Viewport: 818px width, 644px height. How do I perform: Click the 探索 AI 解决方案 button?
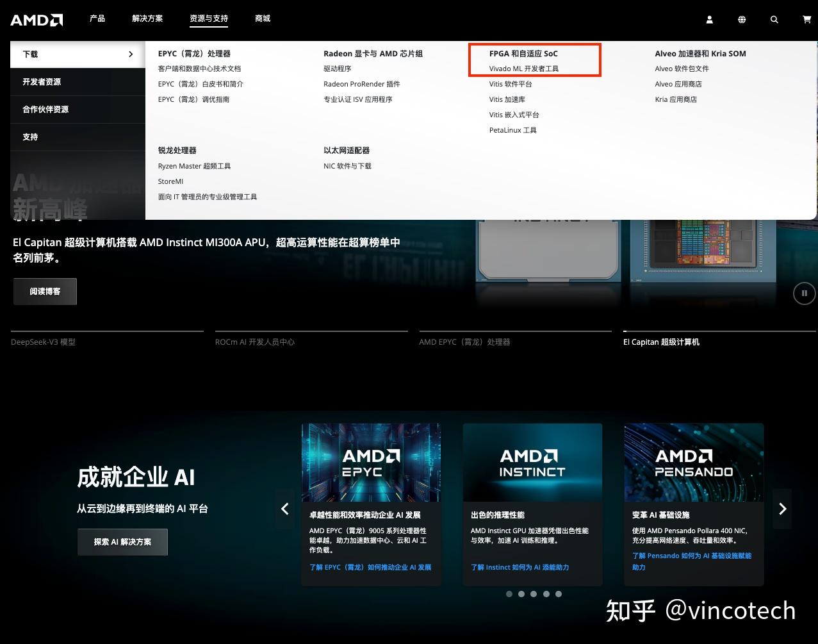[x=122, y=541]
